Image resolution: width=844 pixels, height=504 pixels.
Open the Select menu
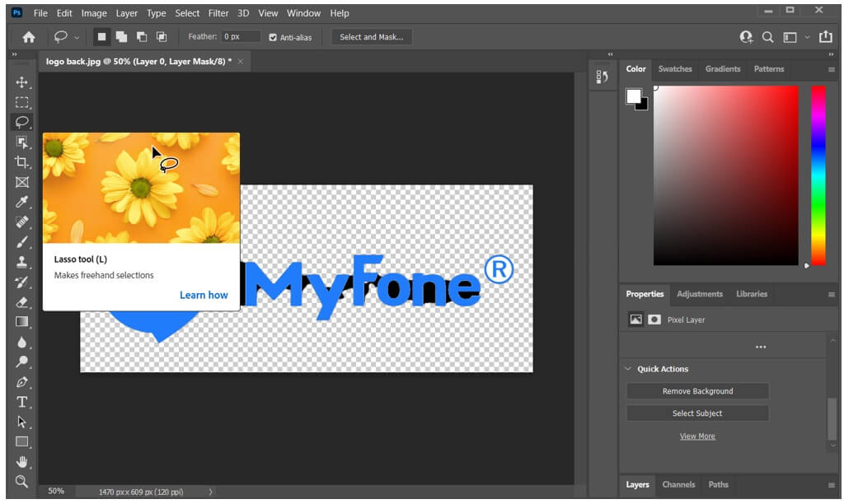(x=187, y=12)
